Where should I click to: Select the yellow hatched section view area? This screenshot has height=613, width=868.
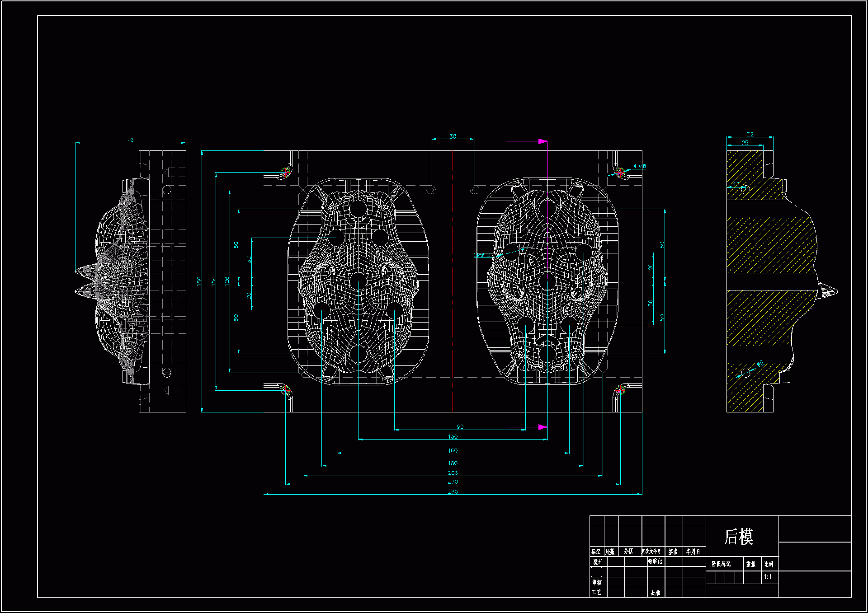point(769,244)
